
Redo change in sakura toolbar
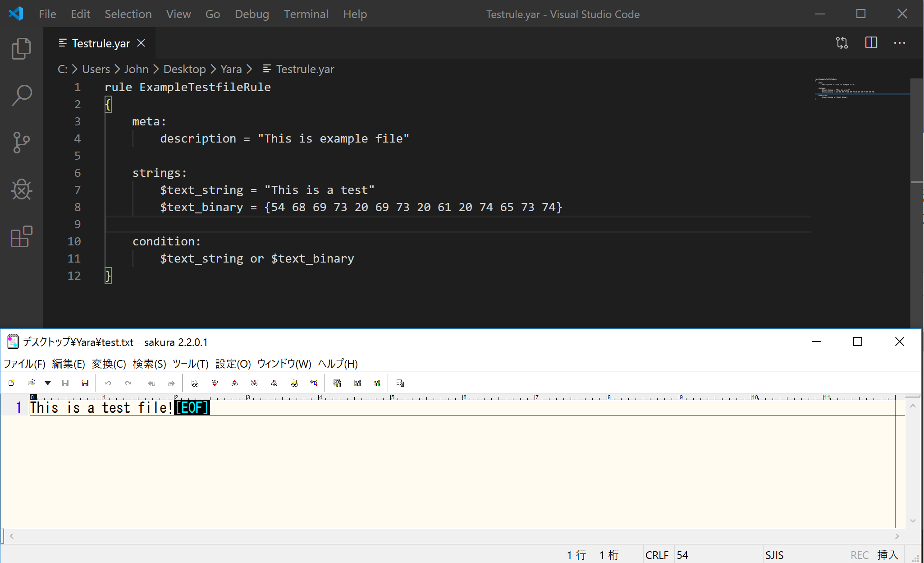(x=128, y=383)
